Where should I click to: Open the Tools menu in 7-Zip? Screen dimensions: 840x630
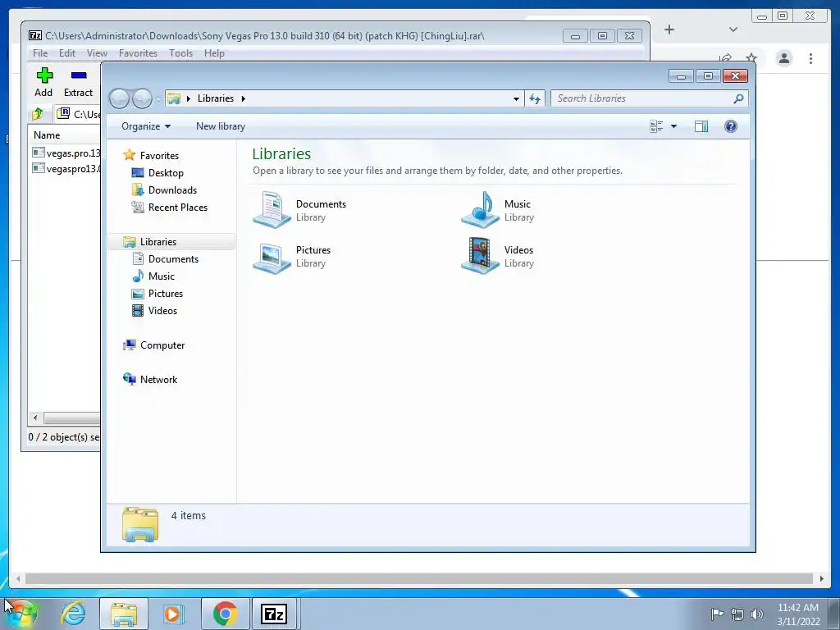(180, 53)
